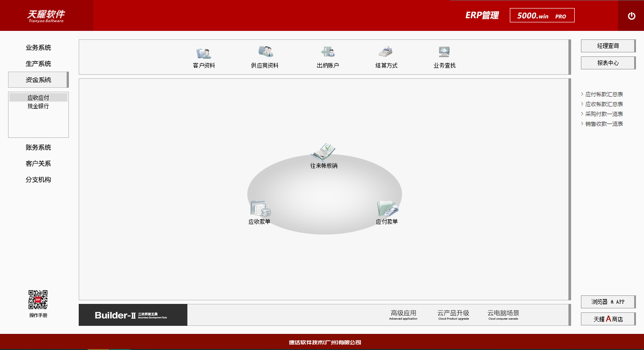
Task: Click the 经理查询 button
Action: point(608,46)
